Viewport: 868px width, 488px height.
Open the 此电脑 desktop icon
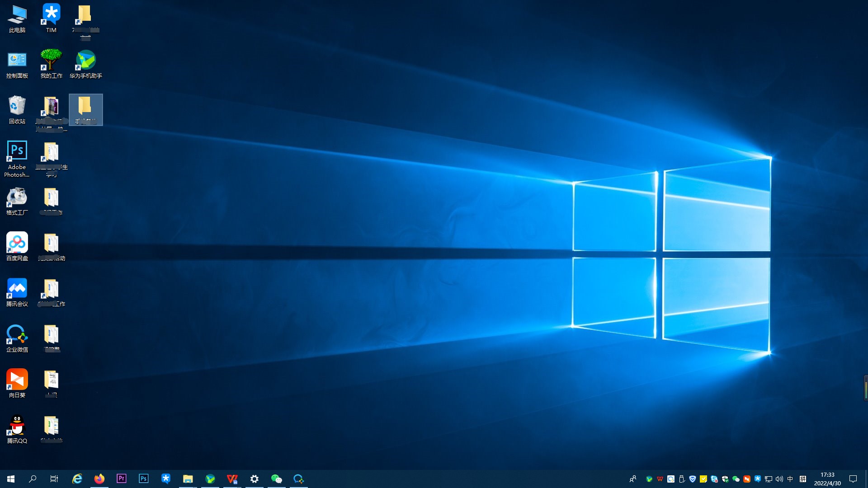click(17, 19)
